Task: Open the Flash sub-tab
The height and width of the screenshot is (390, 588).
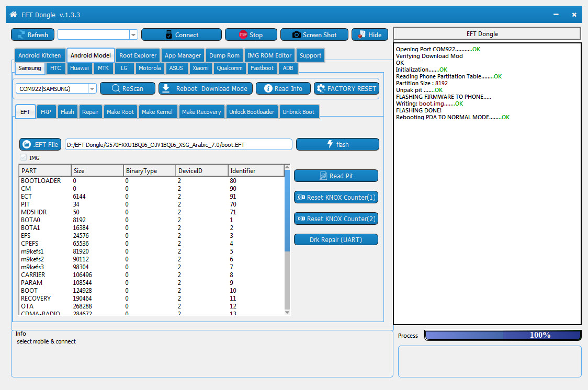Action: point(67,112)
